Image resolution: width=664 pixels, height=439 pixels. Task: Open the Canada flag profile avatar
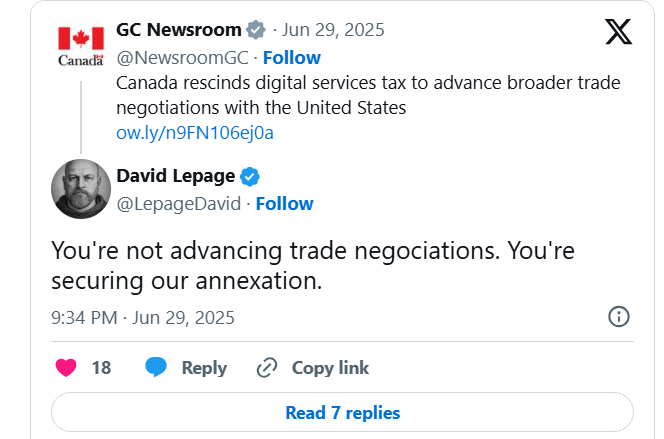click(x=81, y=46)
